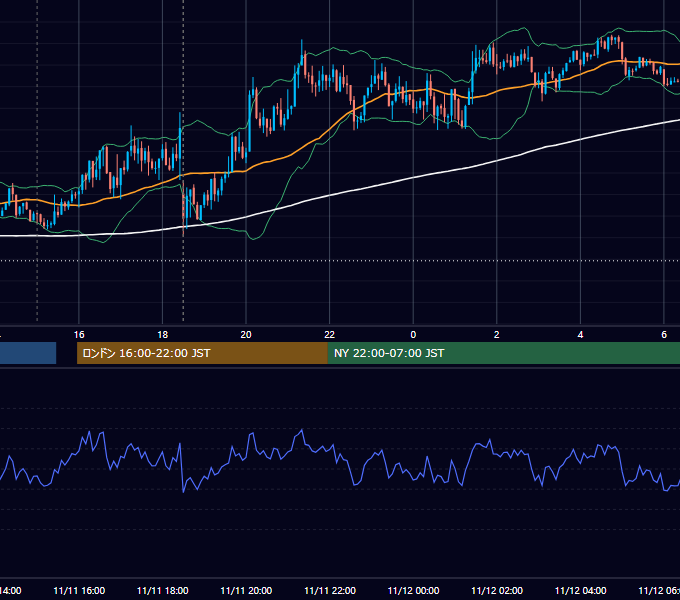The height and width of the screenshot is (600, 680).
Task: Select the "11/12 04:00" date label
Action: (581, 590)
